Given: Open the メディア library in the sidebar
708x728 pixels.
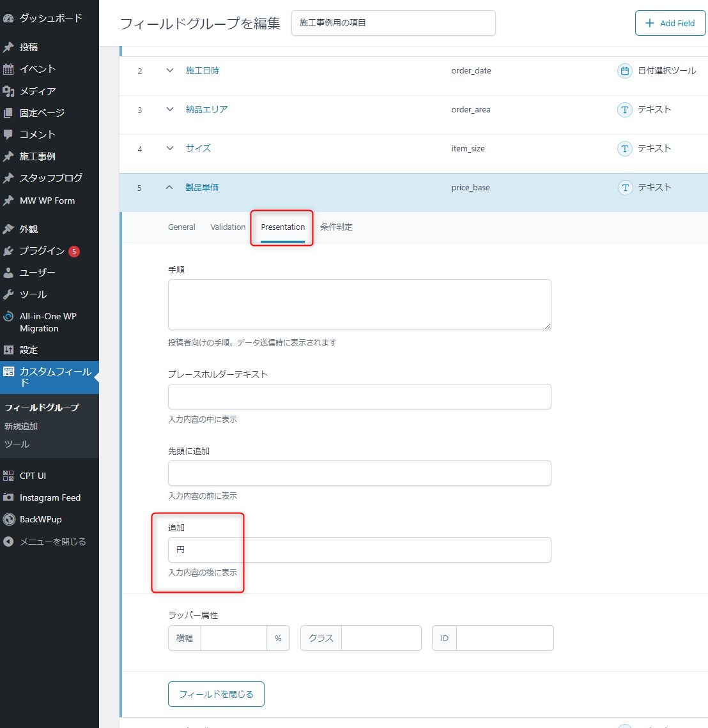Looking at the screenshot, I should click(9, 91).
